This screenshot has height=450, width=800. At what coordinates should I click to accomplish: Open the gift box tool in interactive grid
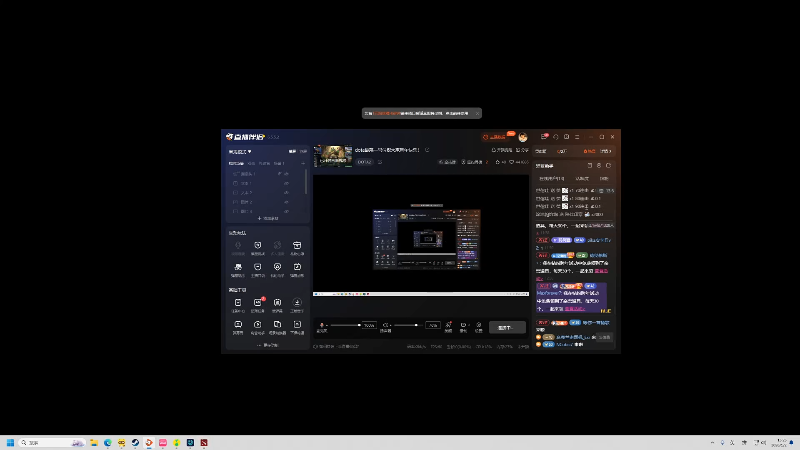pyautogui.click(x=297, y=245)
